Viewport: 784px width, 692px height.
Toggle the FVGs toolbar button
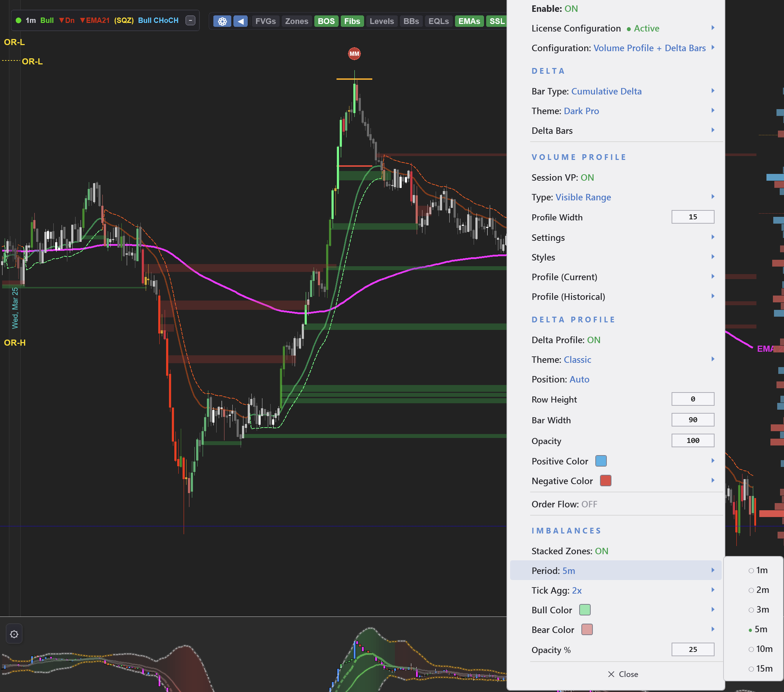tap(265, 21)
